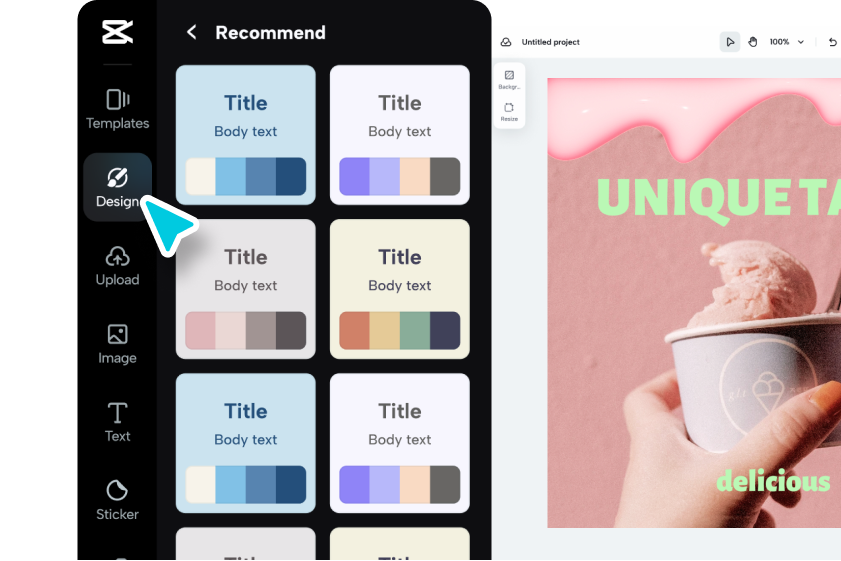Rename the Untitled project title
Viewport: 841px width, 561px height.
pos(550,42)
